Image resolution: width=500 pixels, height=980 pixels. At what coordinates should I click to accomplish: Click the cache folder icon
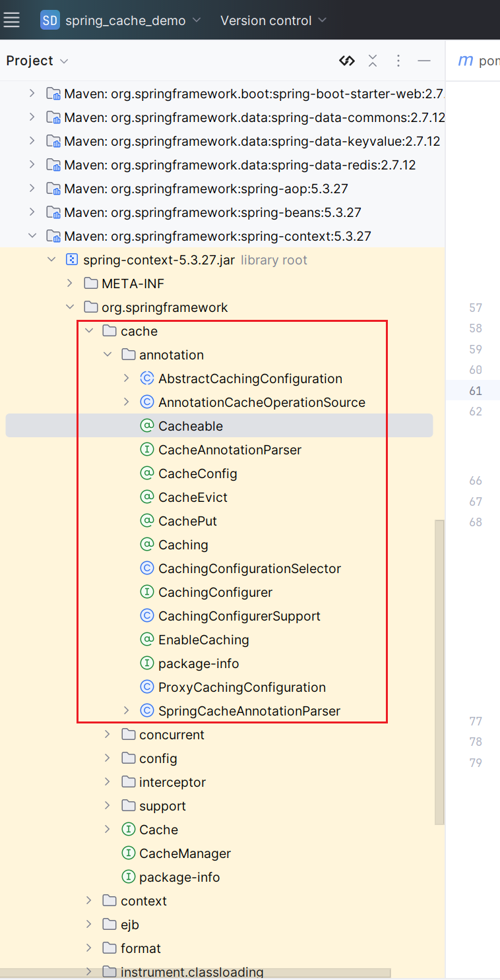click(x=109, y=331)
